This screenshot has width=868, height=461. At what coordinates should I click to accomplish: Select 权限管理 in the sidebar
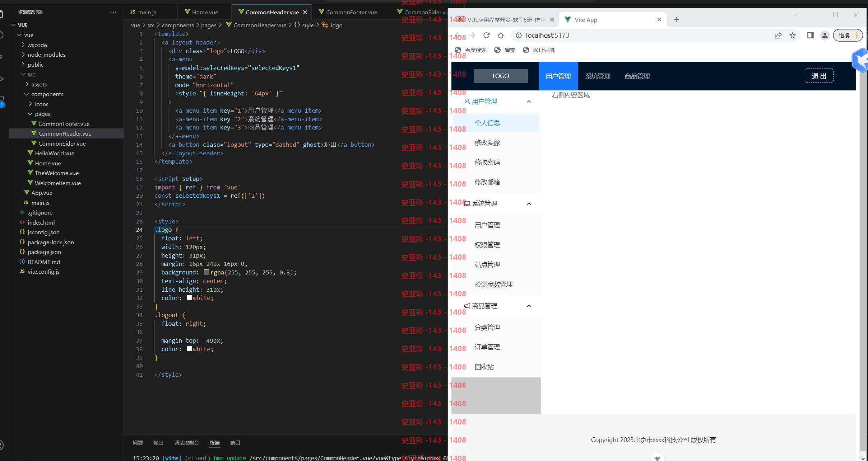coord(496,245)
